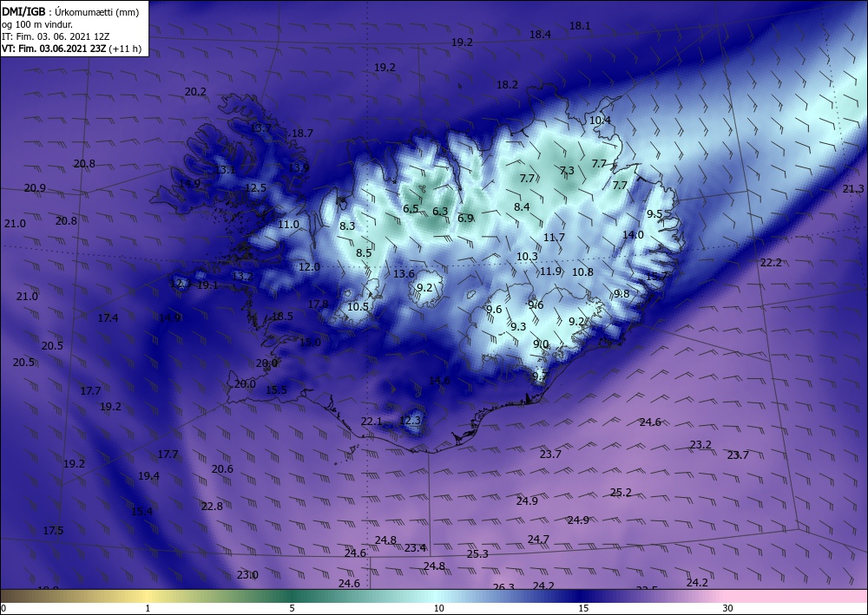The height and width of the screenshot is (615, 868).
Task: Click the map value '8.3'
Action: tap(348, 226)
